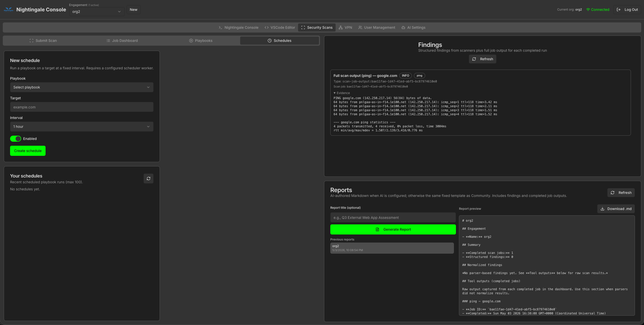Click the '## Engagement' line in report preview

pyautogui.click(x=474, y=229)
